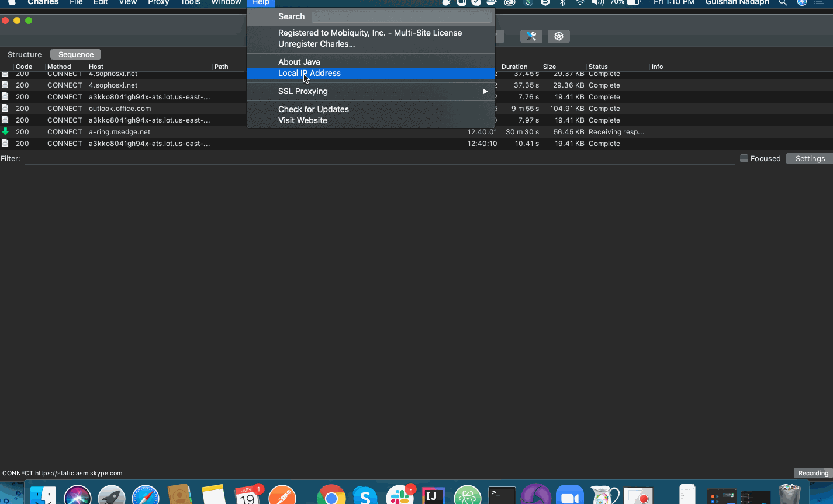Open the volume control in menu bar
This screenshot has width=833, height=504.
coord(597,2)
